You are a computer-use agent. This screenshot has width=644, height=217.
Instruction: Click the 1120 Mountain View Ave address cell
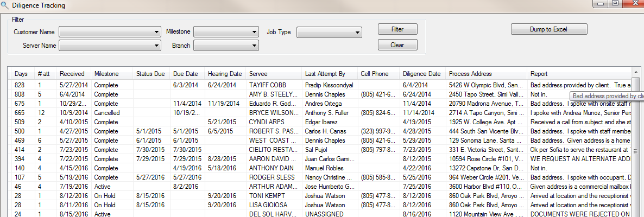point(487,214)
